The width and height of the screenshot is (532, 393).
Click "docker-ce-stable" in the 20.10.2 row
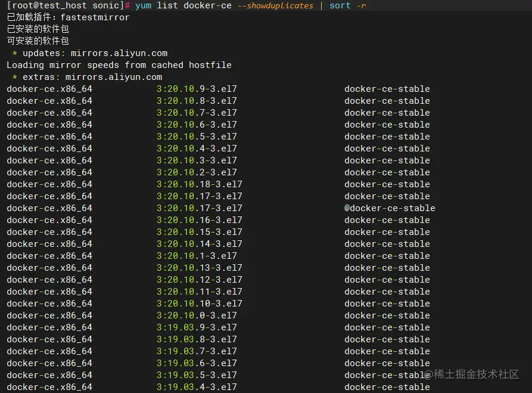[x=387, y=172]
